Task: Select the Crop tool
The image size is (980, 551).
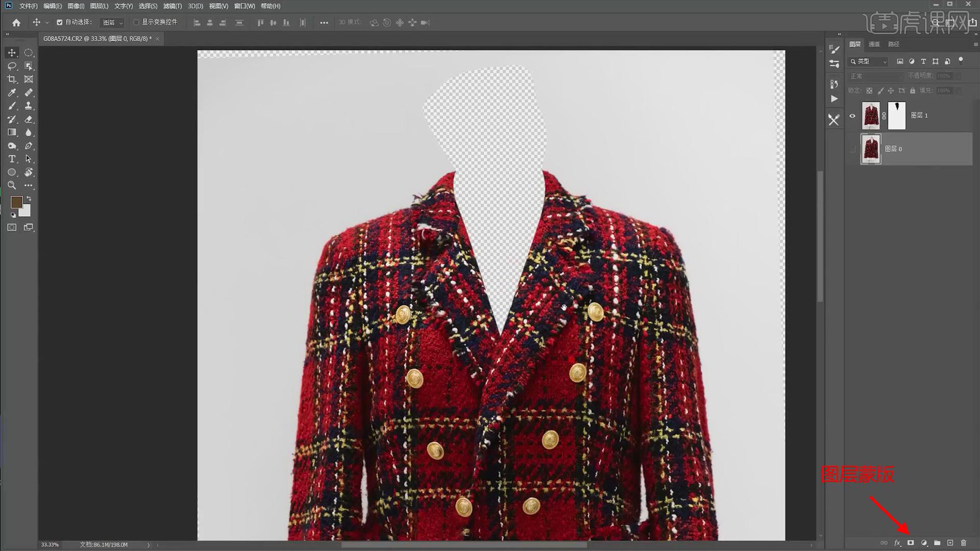Action: (x=12, y=79)
